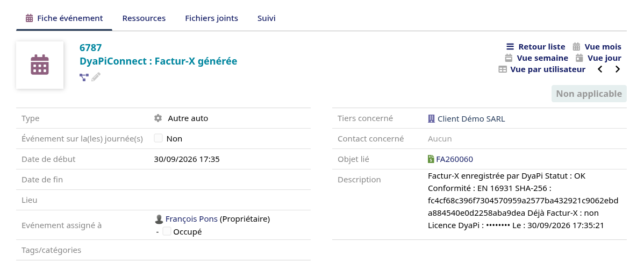644x269 pixels.
Task: Click the clone event icon under title
Action: (84, 77)
